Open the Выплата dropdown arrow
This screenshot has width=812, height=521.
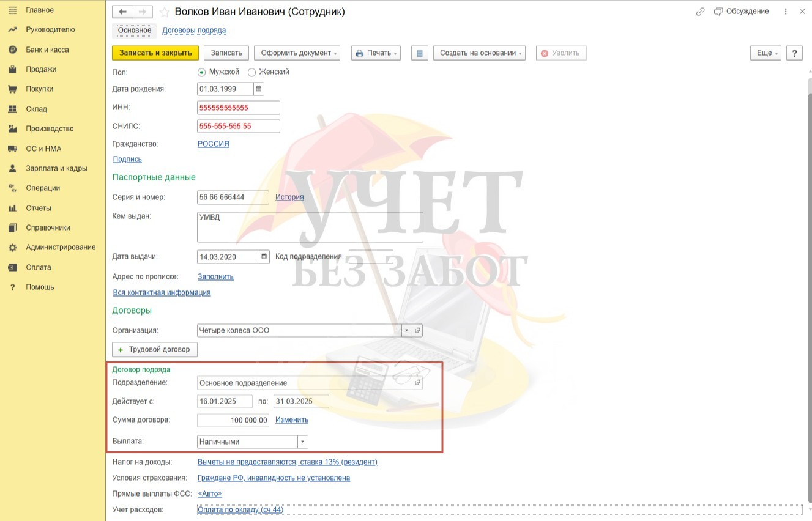(x=302, y=442)
